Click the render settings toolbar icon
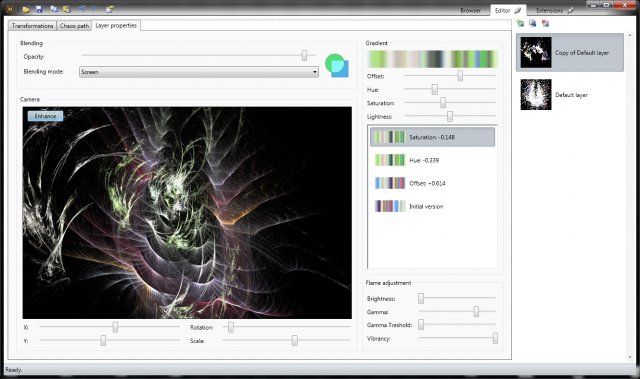This screenshot has height=379, width=640. (110, 9)
